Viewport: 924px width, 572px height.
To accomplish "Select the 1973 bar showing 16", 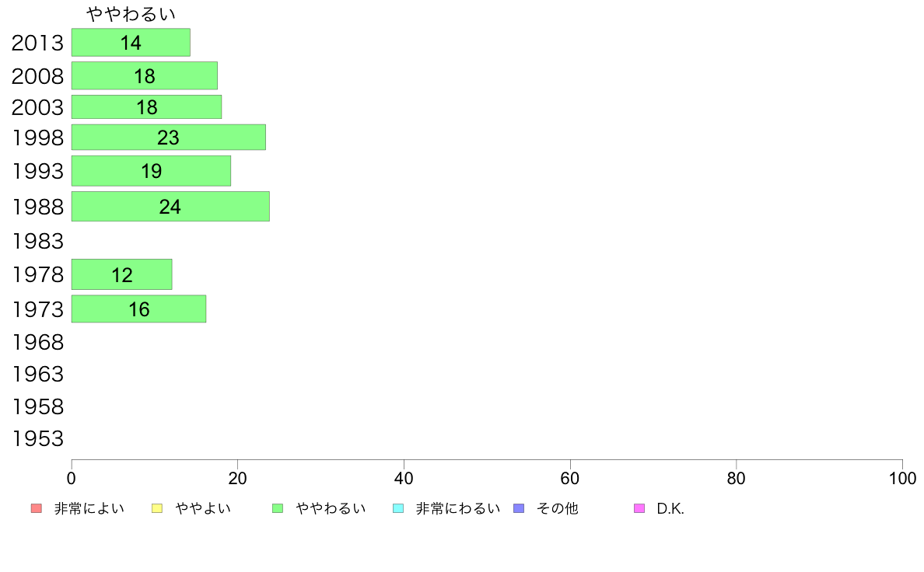I will click(x=139, y=309).
